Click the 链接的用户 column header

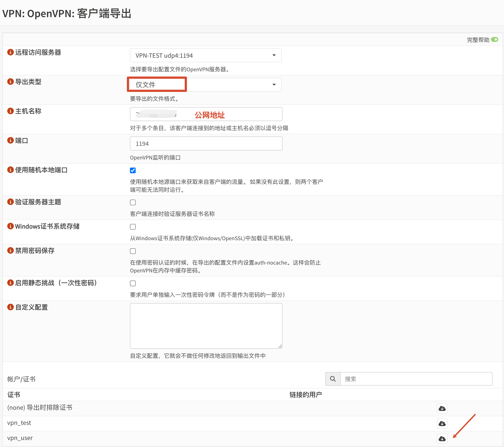(306, 395)
